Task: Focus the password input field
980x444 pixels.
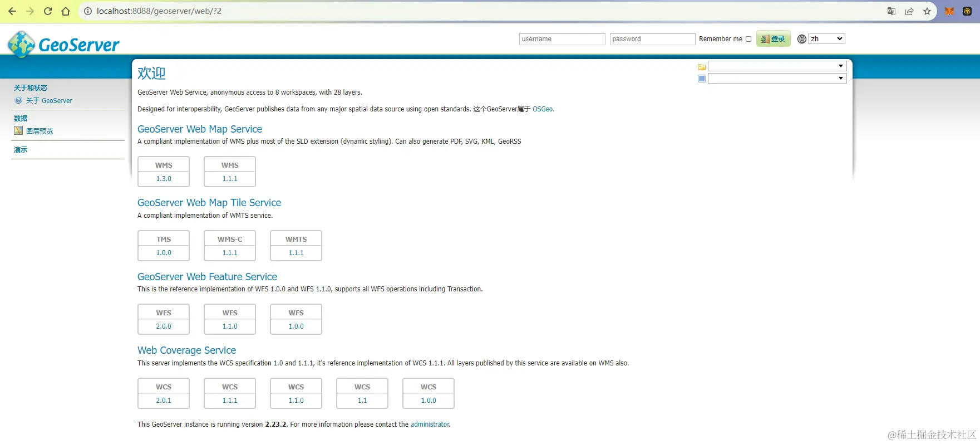Action: click(652, 39)
